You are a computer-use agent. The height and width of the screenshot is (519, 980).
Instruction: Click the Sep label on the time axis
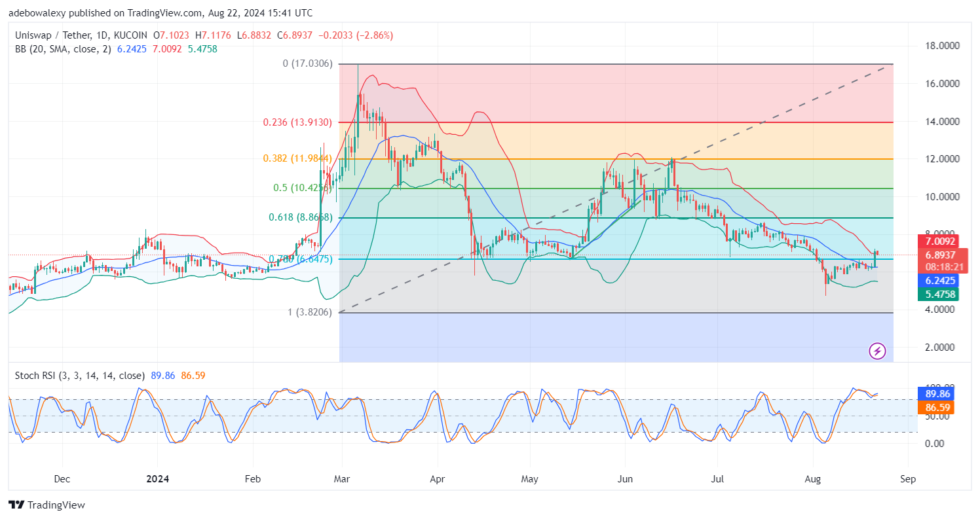coord(908,478)
